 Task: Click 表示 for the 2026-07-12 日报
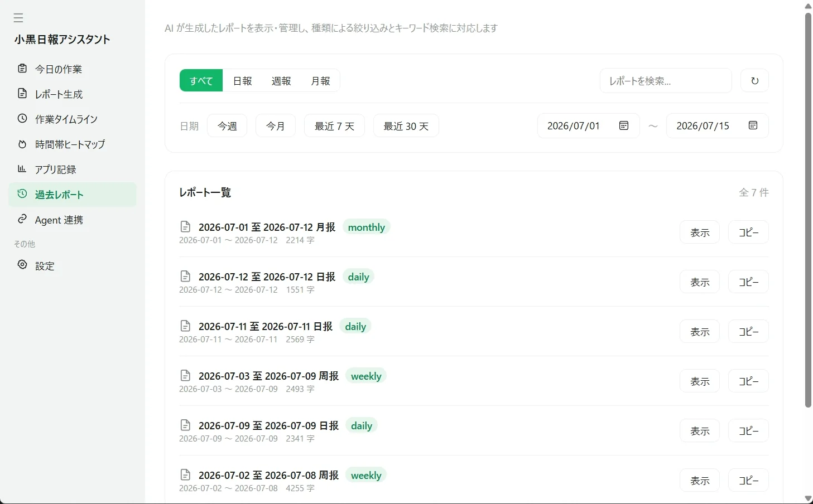[700, 282]
